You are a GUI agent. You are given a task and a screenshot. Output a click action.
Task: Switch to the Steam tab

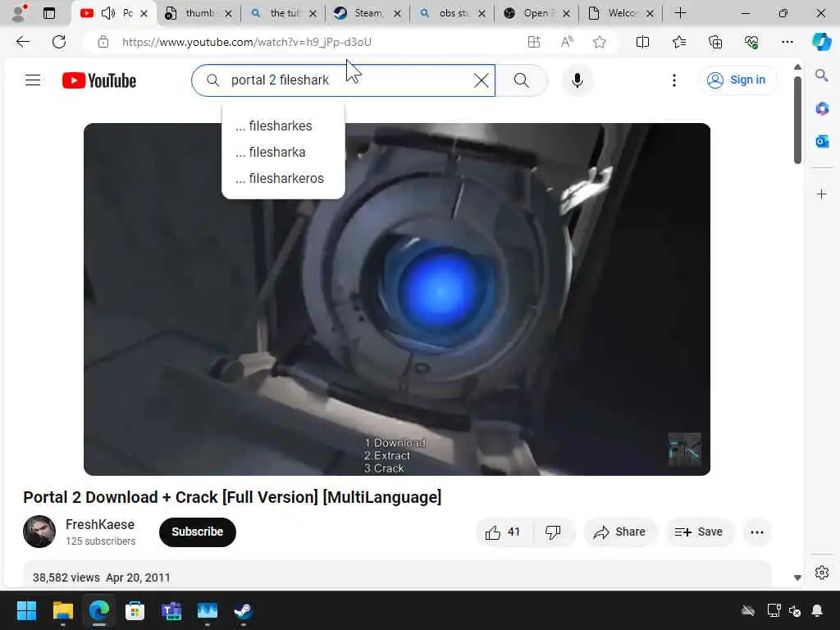pos(366,13)
